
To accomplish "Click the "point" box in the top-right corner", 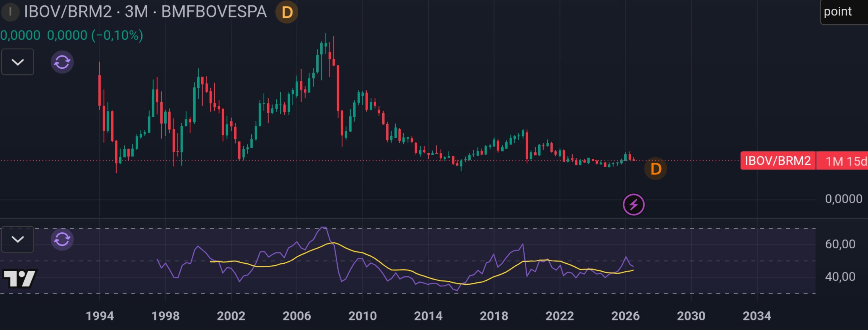I will click(844, 12).
